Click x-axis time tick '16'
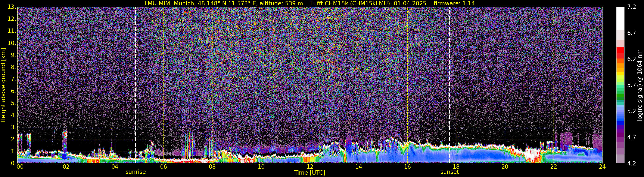Screen dimensions: 644x177 point(407,167)
